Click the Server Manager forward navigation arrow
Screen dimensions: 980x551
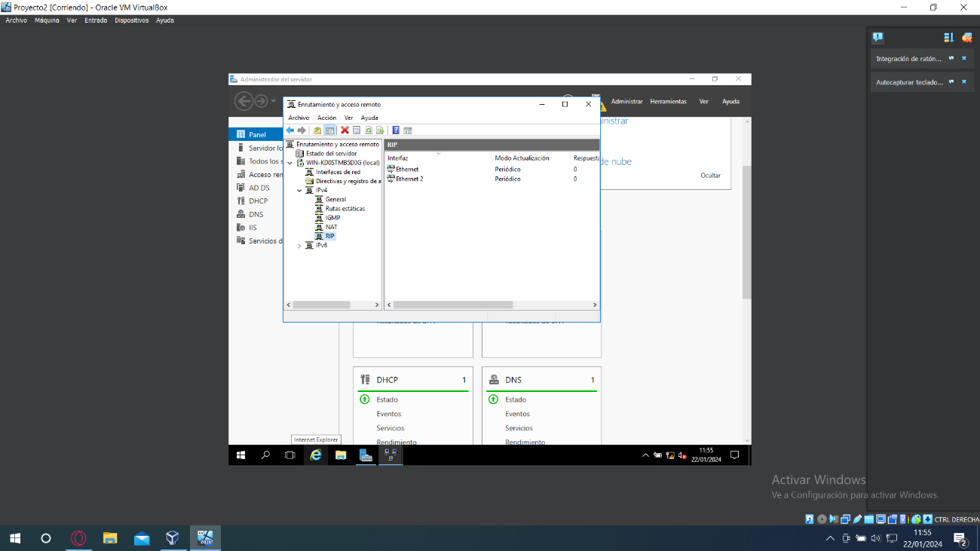pyautogui.click(x=262, y=101)
